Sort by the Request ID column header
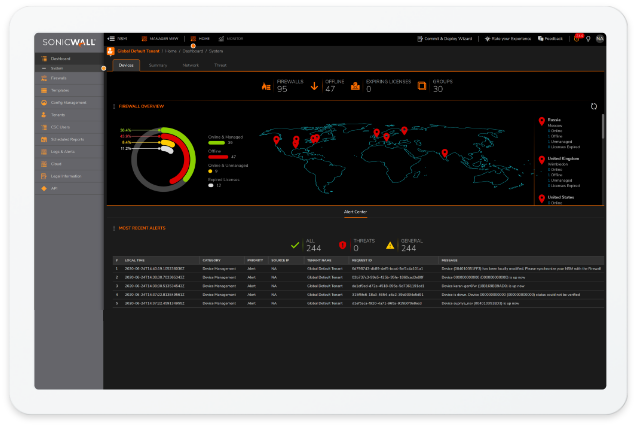The height and width of the screenshot is (427, 637). (362, 260)
